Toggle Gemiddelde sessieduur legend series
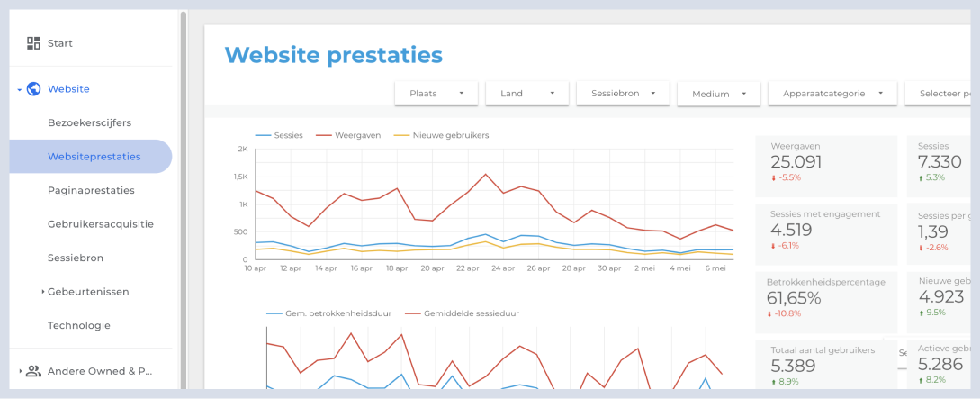The image size is (980, 399). click(462, 313)
